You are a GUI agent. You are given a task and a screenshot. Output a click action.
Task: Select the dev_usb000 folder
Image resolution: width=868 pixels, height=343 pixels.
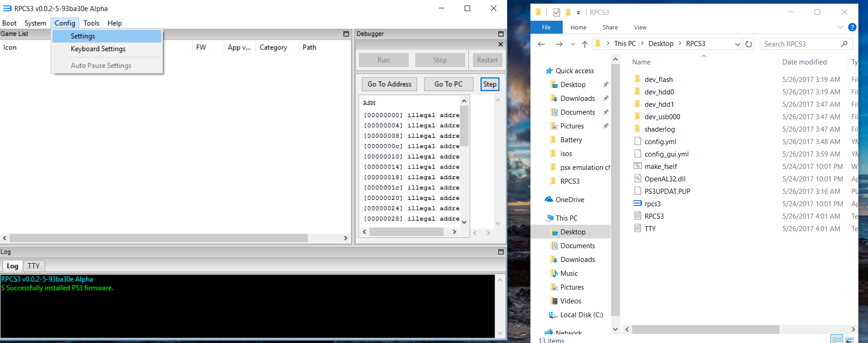click(x=662, y=117)
